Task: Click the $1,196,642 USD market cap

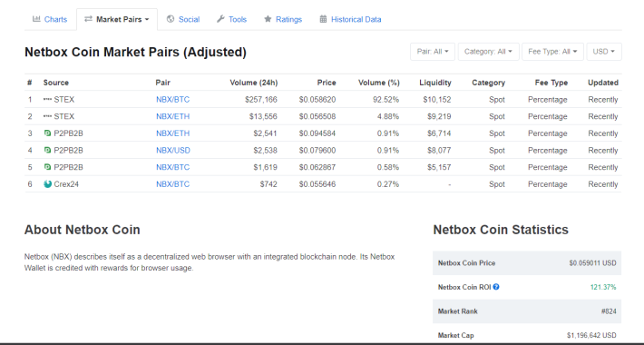Action: pos(591,335)
